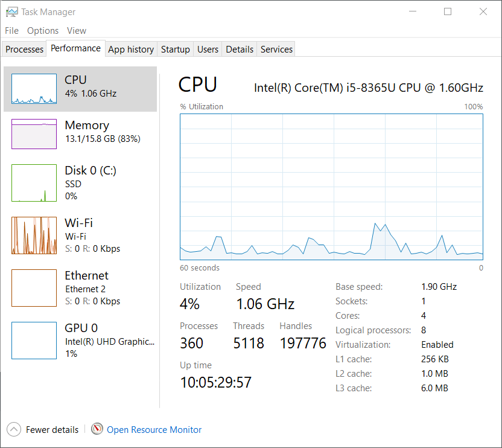This screenshot has width=502, height=448.
Task: Switch to the App history tab
Action: pyautogui.click(x=131, y=50)
